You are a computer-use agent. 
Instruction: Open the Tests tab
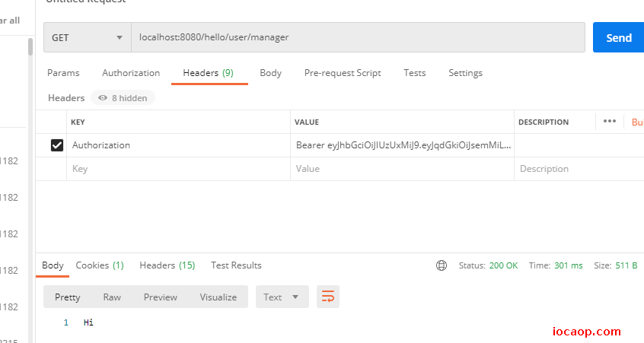click(414, 73)
